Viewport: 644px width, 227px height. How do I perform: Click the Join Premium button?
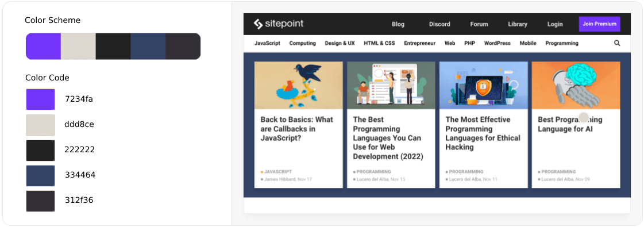point(599,24)
